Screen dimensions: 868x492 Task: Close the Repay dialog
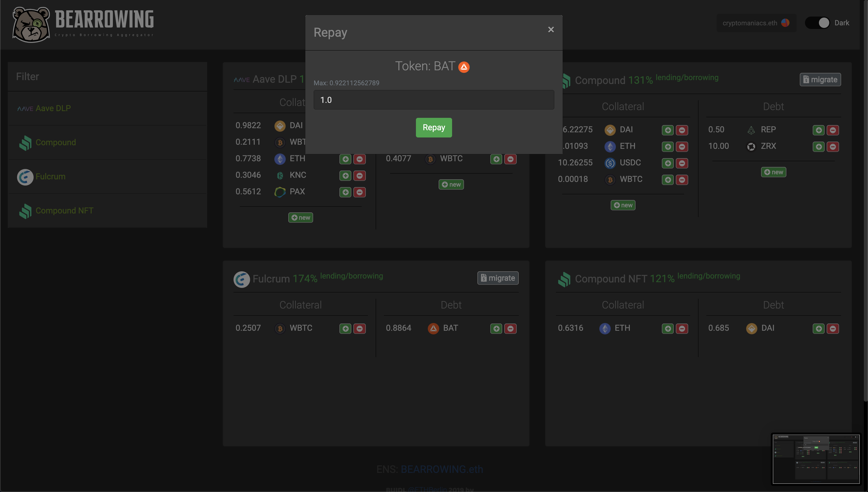tap(551, 30)
